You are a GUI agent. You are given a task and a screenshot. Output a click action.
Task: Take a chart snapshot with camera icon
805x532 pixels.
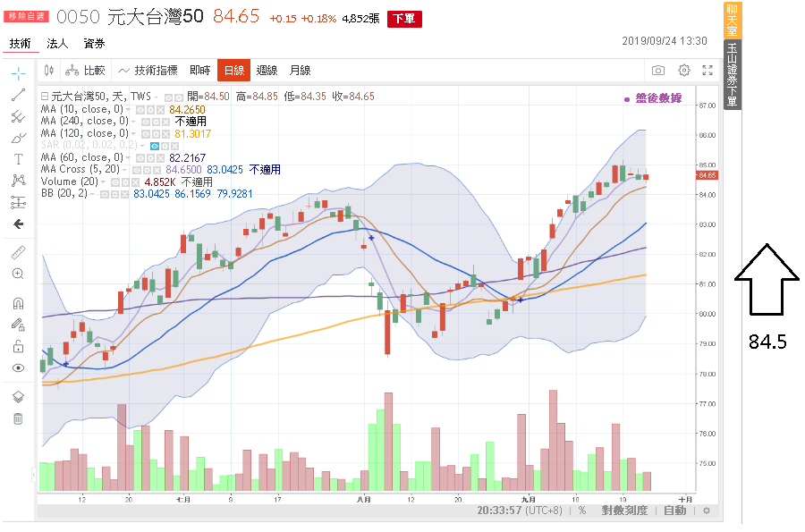click(658, 71)
